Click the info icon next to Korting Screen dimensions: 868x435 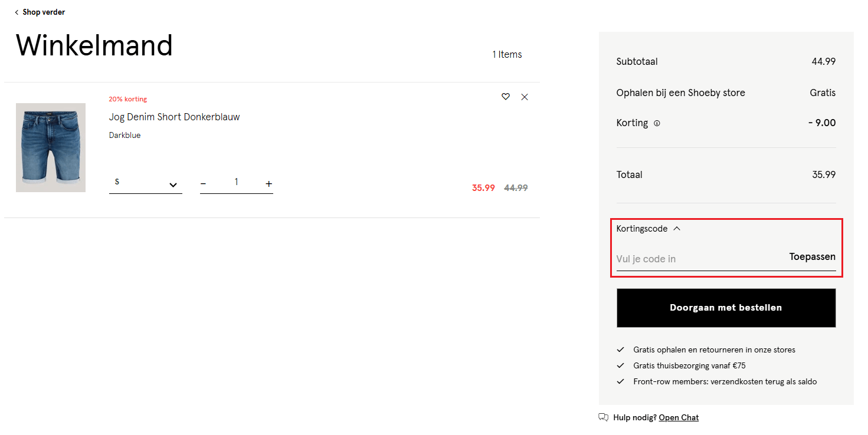657,123
